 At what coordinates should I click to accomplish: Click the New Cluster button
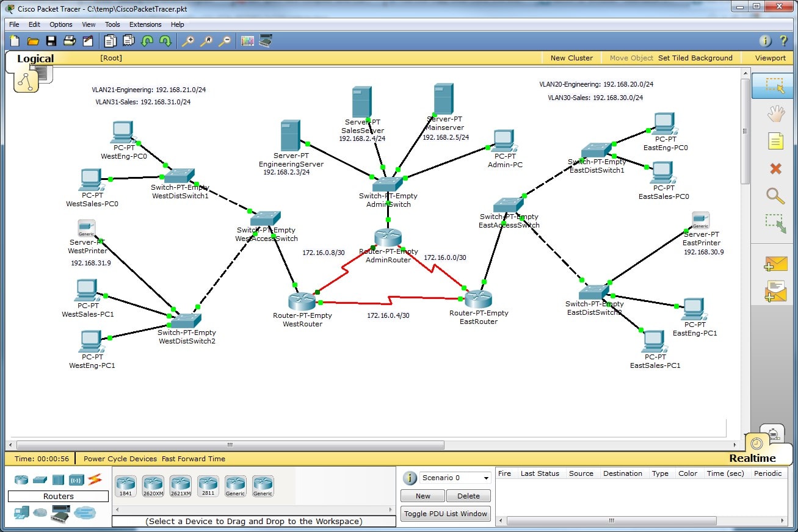pos(571,58)
